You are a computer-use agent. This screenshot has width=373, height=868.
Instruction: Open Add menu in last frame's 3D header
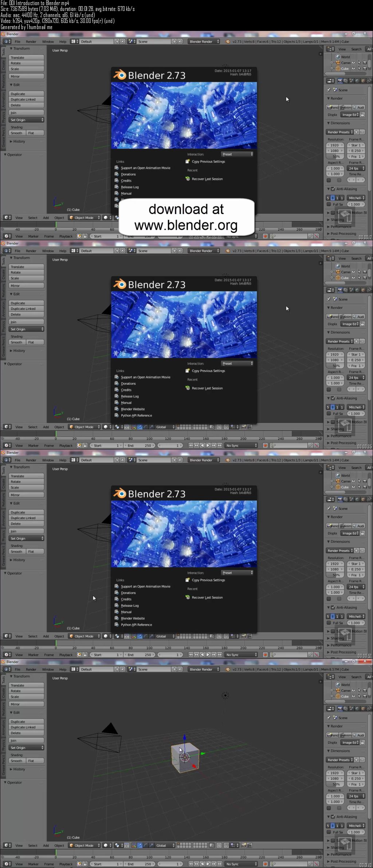tap(46, 845)
